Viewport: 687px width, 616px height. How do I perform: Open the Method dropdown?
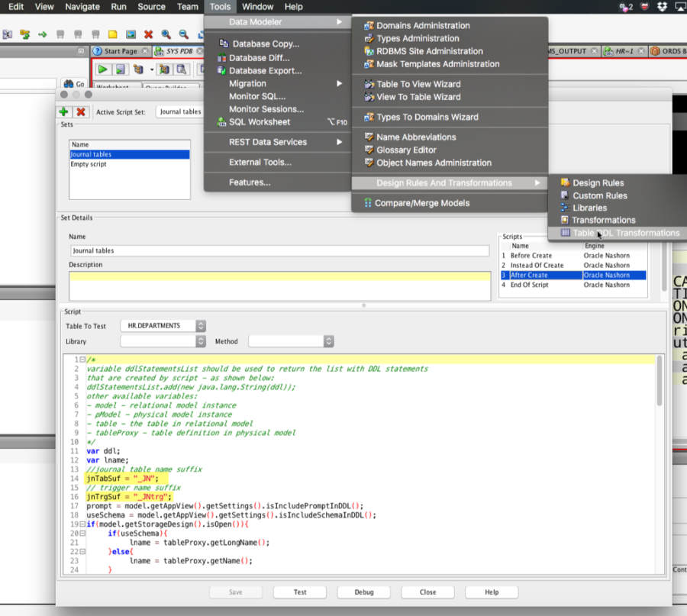(x=291, y=341)
